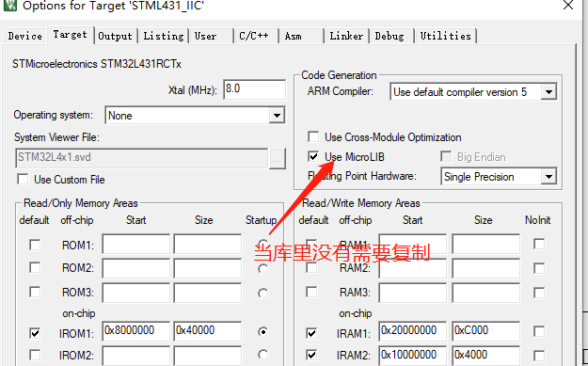Go to the Linker tab
This screenshot has height=366, width=588.
(346, 36)
